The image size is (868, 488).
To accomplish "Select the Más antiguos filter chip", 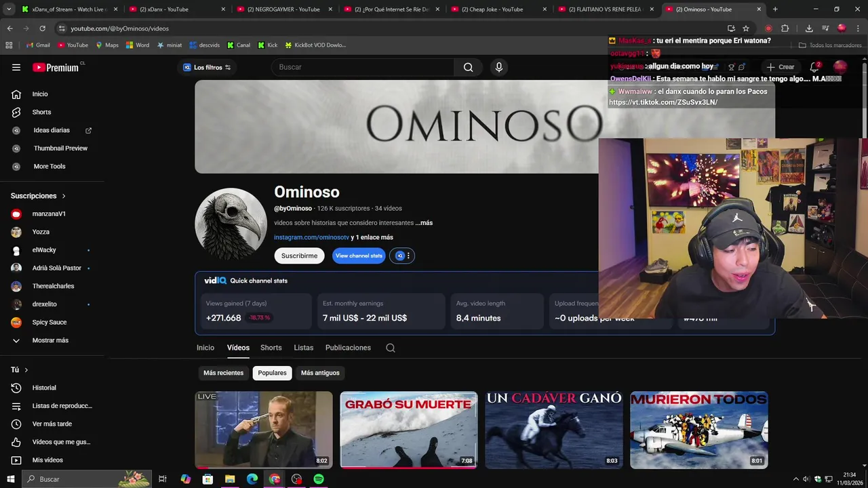I will tap(320, 373).
